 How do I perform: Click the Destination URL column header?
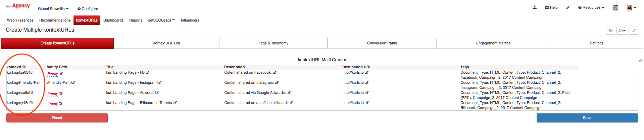point(357,67)
